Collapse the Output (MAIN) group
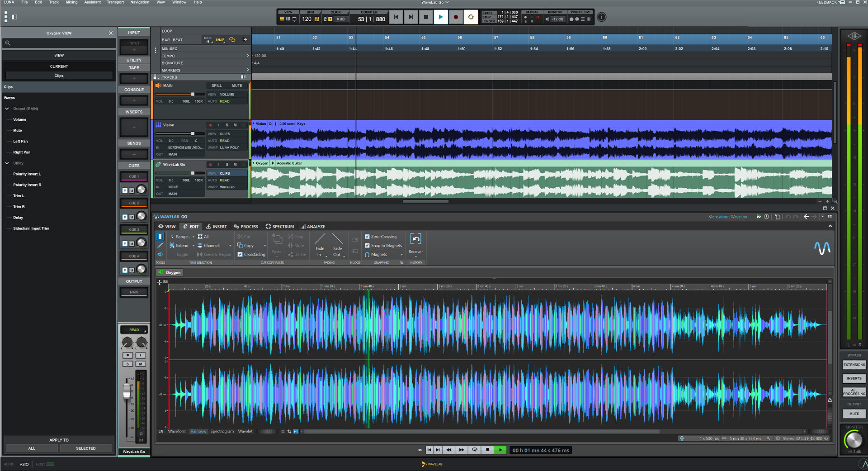 (7, 109)
